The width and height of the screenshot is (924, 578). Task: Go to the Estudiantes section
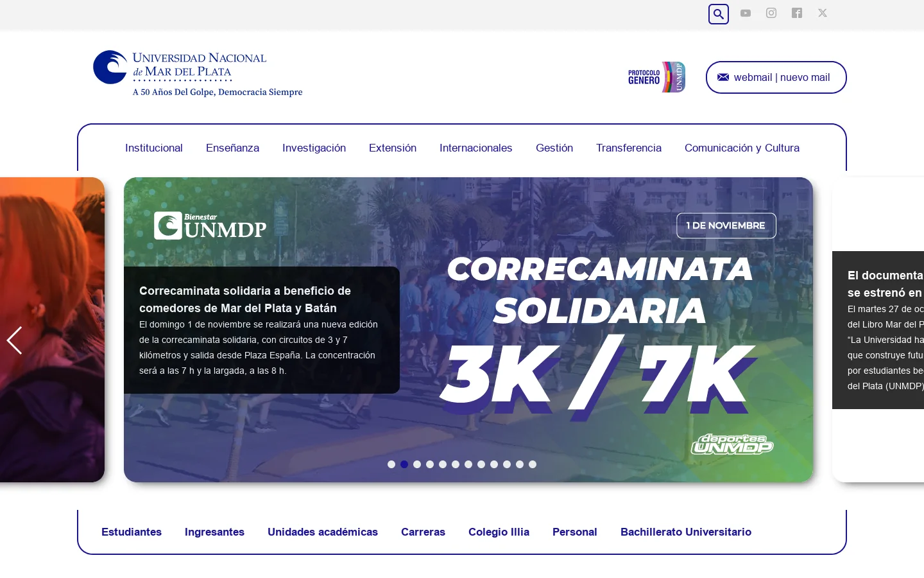[x=132, y=532]
